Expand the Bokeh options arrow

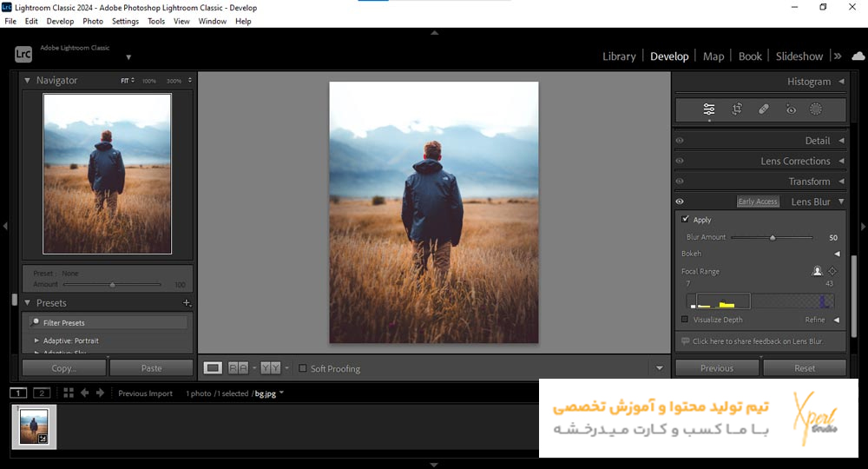(x=837, y=254)
